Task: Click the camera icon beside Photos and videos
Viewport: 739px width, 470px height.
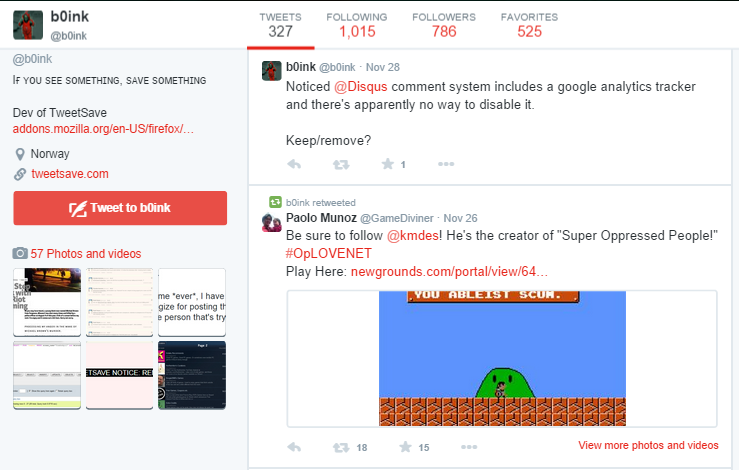Action: [19, 254]
